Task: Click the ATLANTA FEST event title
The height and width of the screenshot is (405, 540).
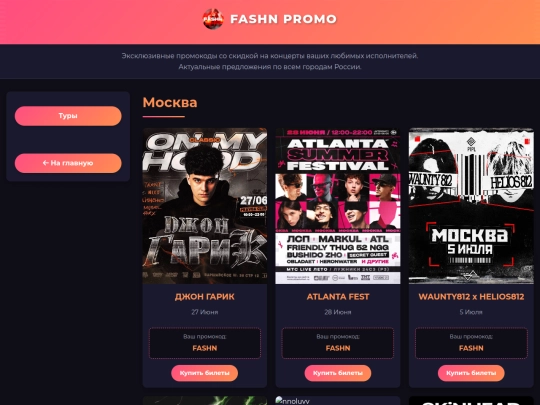Action: 338,297
